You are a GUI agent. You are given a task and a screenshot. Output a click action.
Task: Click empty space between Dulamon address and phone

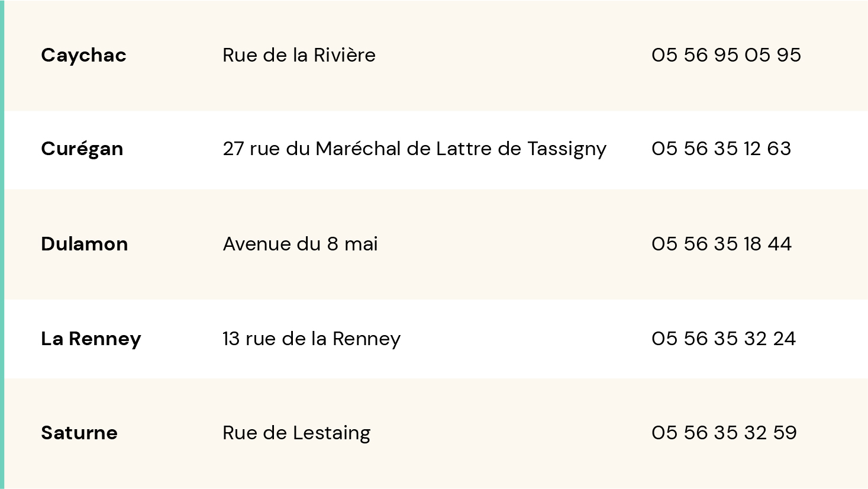click(x=515, y=244)
